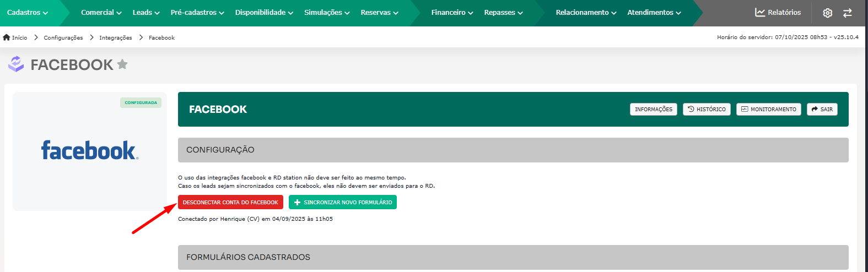868x272 pixels.
Task: Open the Repasses dropdown
Action: coord(503,12)
